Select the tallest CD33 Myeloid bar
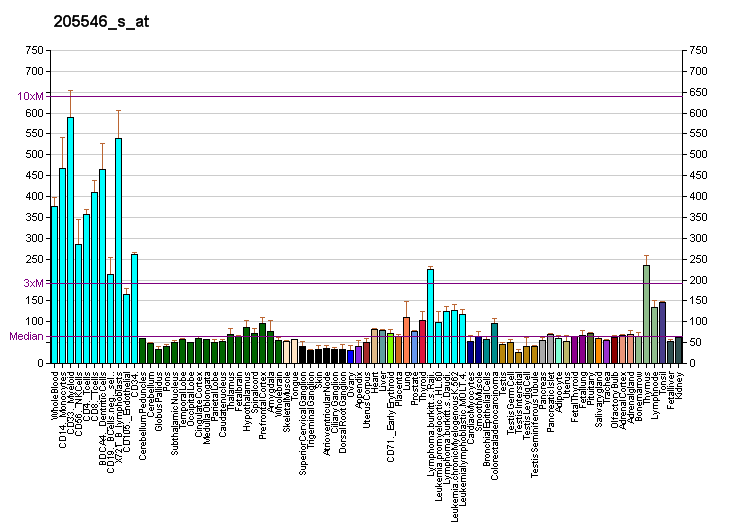732x530 pixels. click(70, 240)
